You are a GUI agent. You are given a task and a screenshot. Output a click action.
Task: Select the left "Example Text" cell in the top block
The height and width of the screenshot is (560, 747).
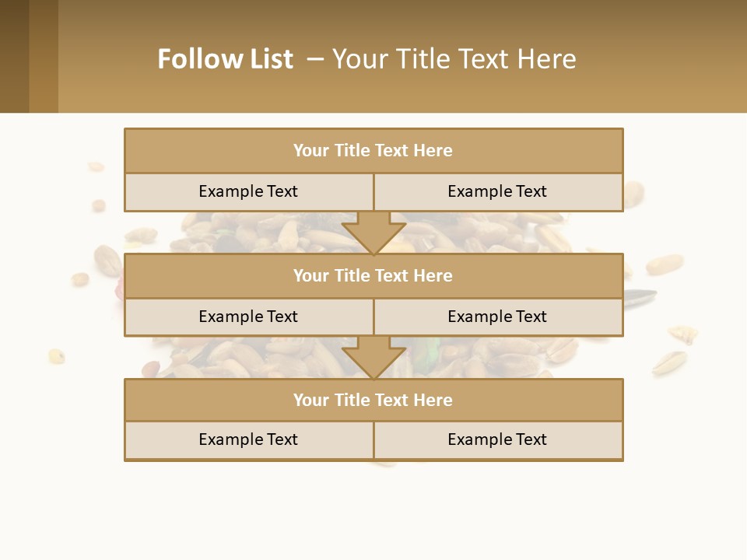pyautogui.click(x=248, y=192)
